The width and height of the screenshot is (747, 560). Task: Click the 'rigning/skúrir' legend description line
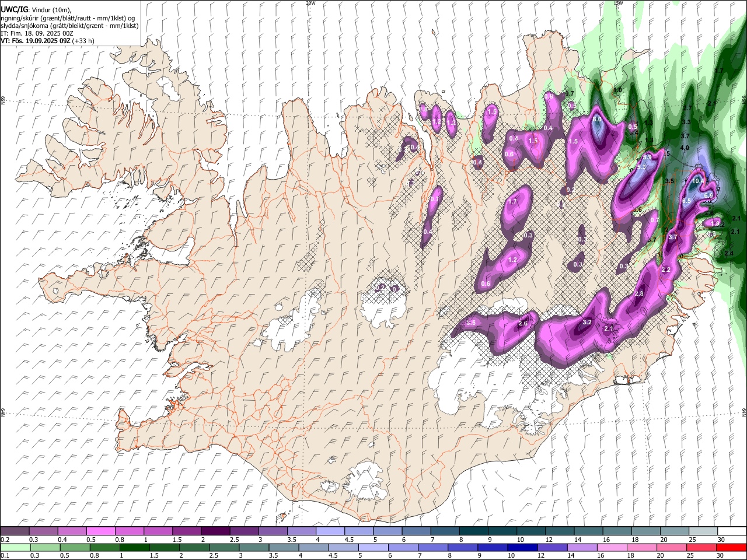coord(68,17)
